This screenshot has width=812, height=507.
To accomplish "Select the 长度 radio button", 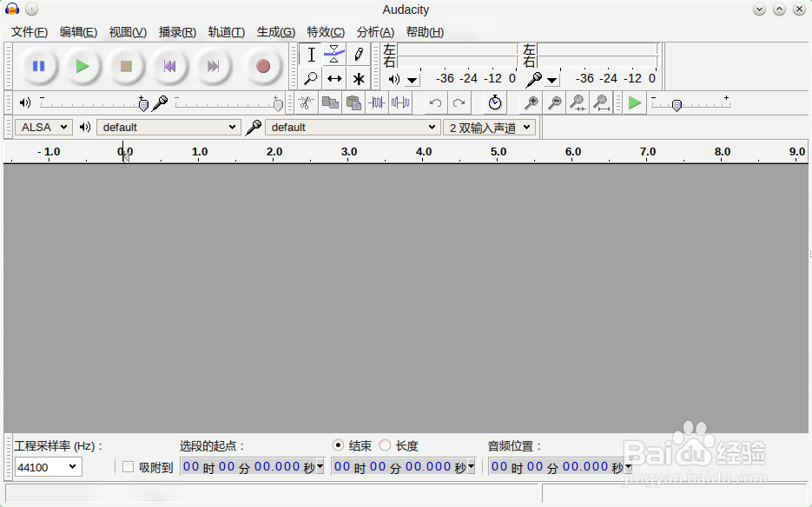I will pyautogui.click(x=385, y=445).
